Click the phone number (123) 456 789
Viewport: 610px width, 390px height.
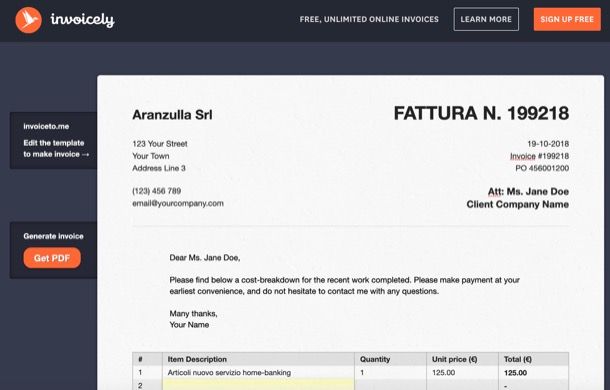click(157, 191)
